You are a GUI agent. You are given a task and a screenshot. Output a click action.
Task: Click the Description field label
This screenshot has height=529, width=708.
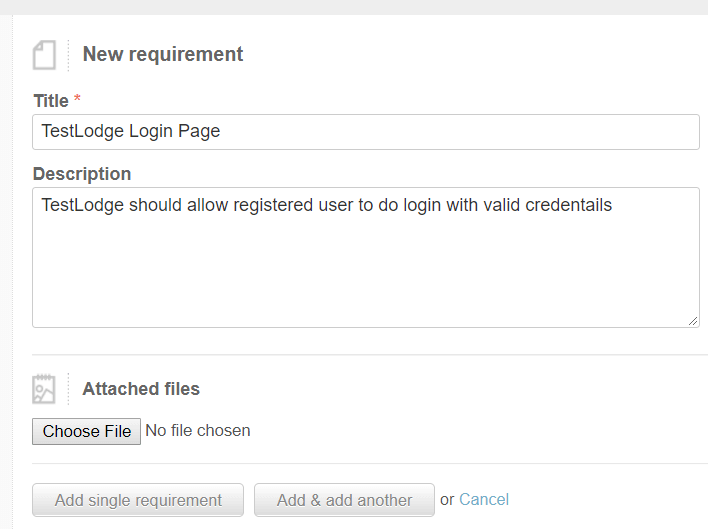pyautogui.click(x=82, y=174)
